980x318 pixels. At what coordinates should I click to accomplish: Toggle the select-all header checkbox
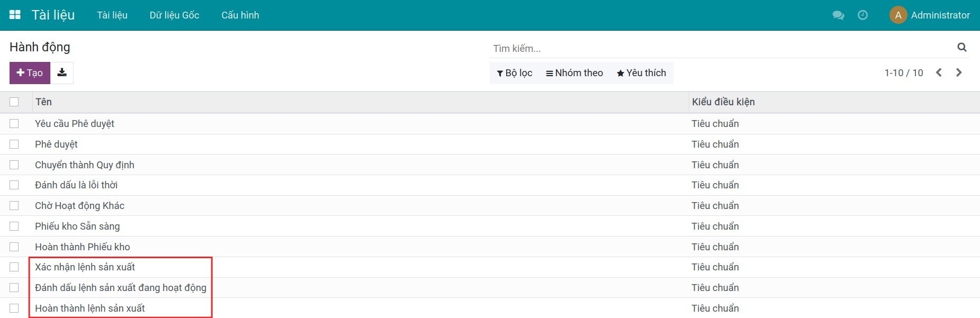tap(14, 102)
